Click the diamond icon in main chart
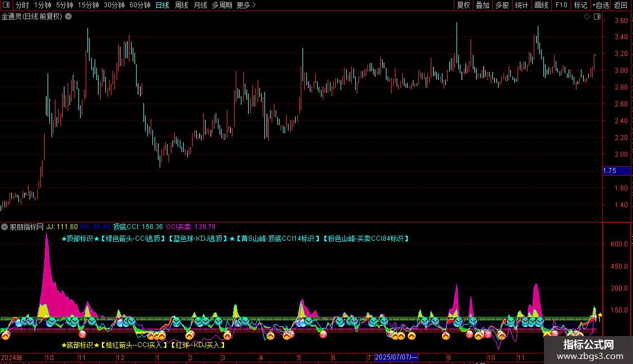Image resolution: width=633 pixels, height=364 pixels. tap(587, 17)
